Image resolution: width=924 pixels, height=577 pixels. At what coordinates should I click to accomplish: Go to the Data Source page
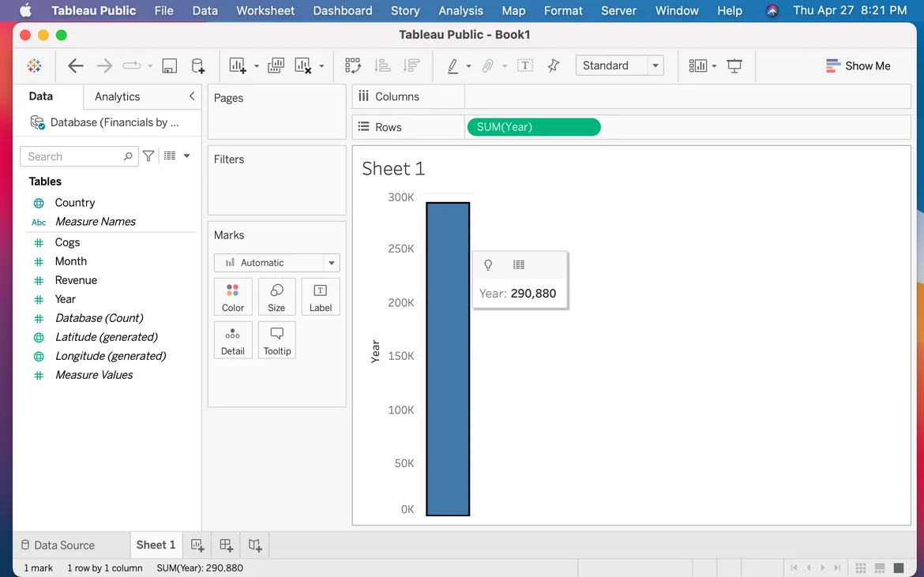coord(57,545)
